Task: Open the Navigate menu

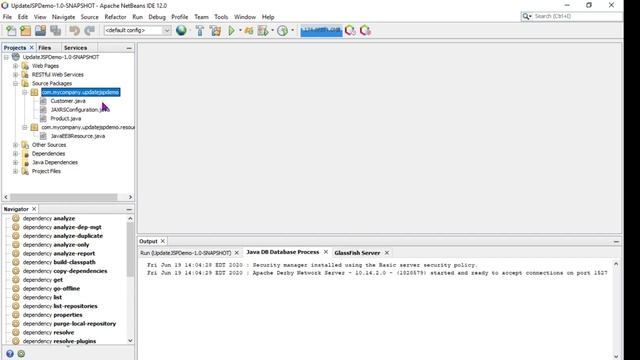Action: pyautogui.click(x=63, y=17)
